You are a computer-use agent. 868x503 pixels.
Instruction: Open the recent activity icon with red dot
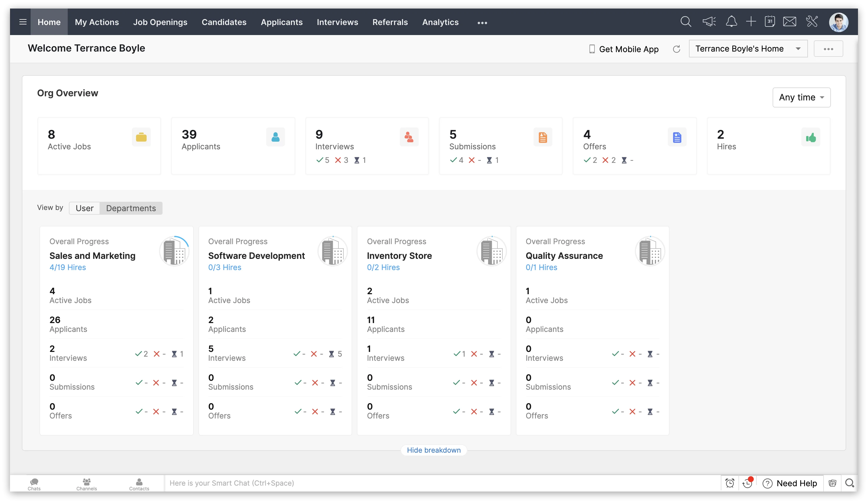pos(748,483)
